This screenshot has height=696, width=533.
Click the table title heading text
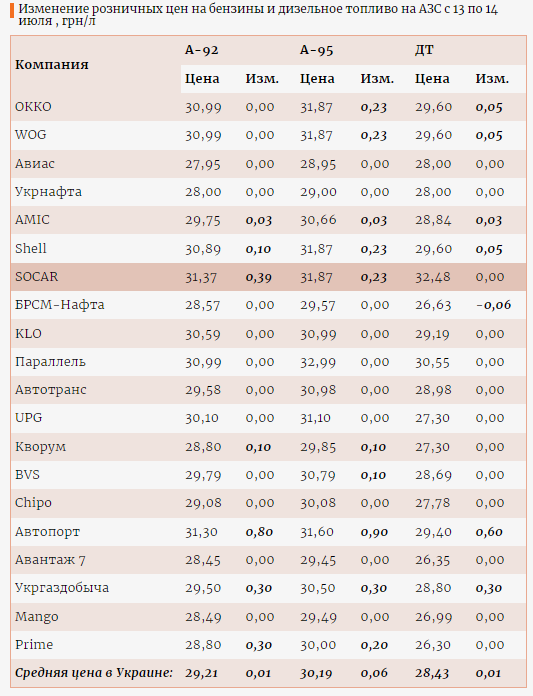[x=258, y=15]
